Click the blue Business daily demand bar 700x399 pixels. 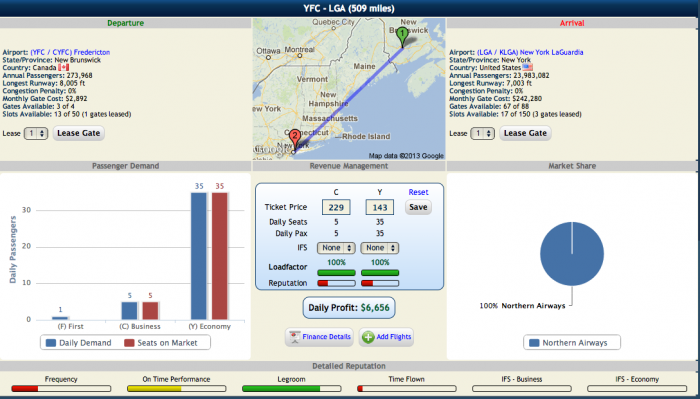click(x=129, y=311)
